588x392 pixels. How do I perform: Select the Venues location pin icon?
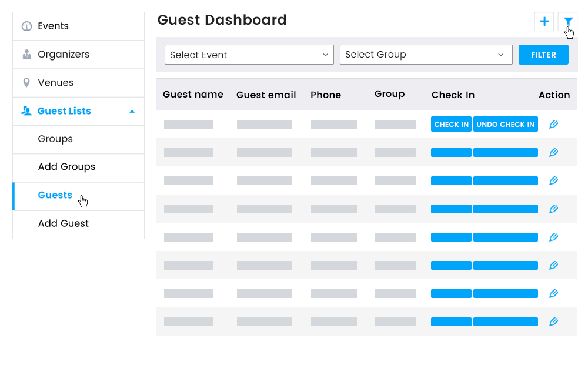click(x=26, y=82)
